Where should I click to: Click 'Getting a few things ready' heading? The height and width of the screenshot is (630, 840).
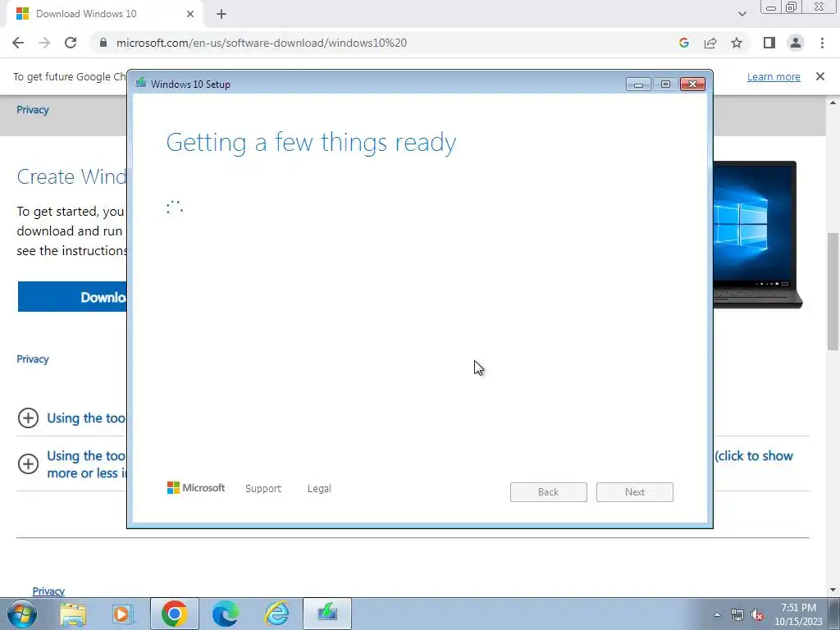pyautogui.click(x=311, y=143)
